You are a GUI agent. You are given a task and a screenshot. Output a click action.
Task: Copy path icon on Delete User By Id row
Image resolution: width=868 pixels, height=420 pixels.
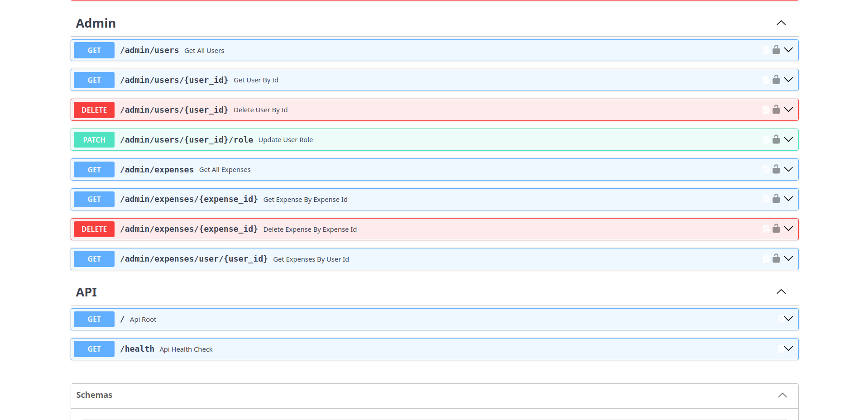click(x=766, y=110)
